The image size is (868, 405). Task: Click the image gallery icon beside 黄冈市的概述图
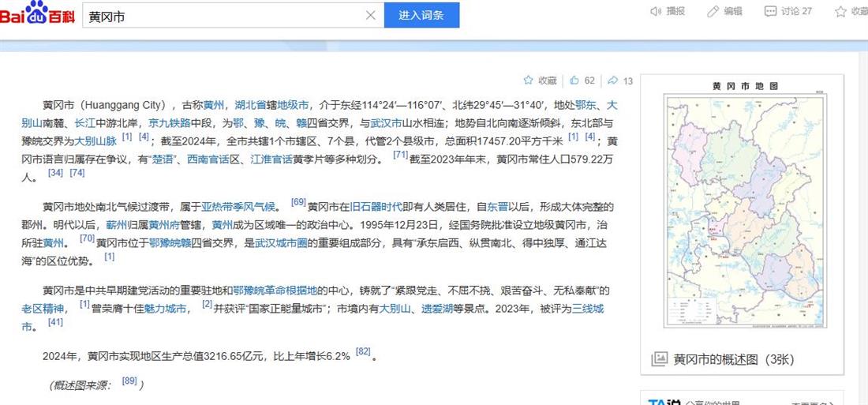tap(659, 359)
